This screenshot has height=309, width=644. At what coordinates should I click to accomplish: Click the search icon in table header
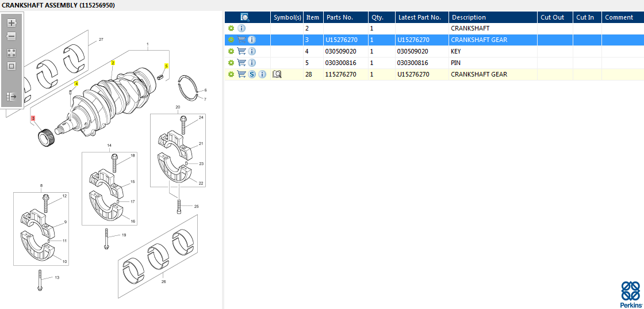click(x=245, y=17)
